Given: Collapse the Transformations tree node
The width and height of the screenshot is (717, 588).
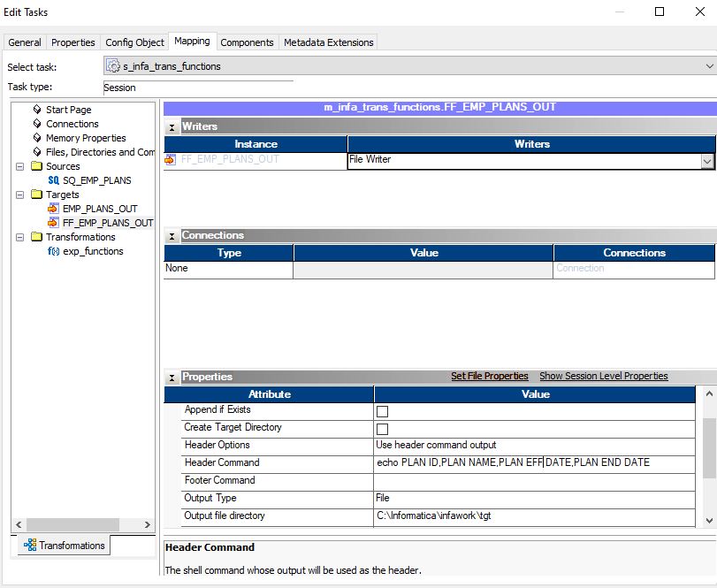Looking at the screenshot, I should pyautogui.click(x=19, y=237).
